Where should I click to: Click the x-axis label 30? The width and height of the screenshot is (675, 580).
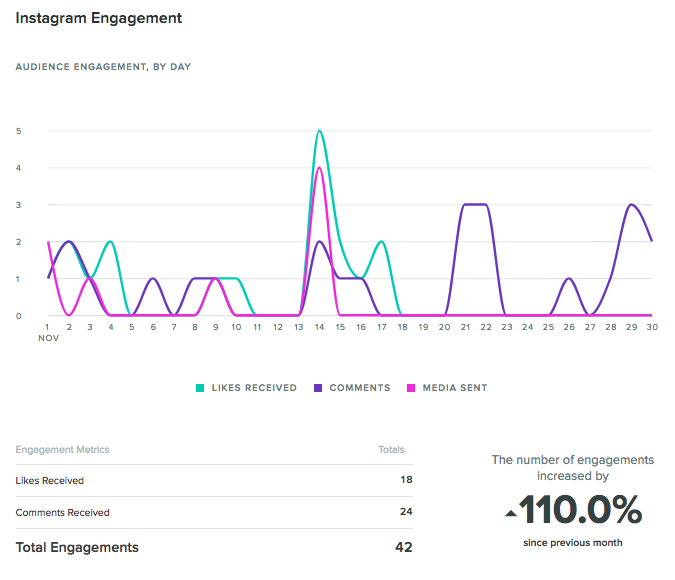point(652,327)
